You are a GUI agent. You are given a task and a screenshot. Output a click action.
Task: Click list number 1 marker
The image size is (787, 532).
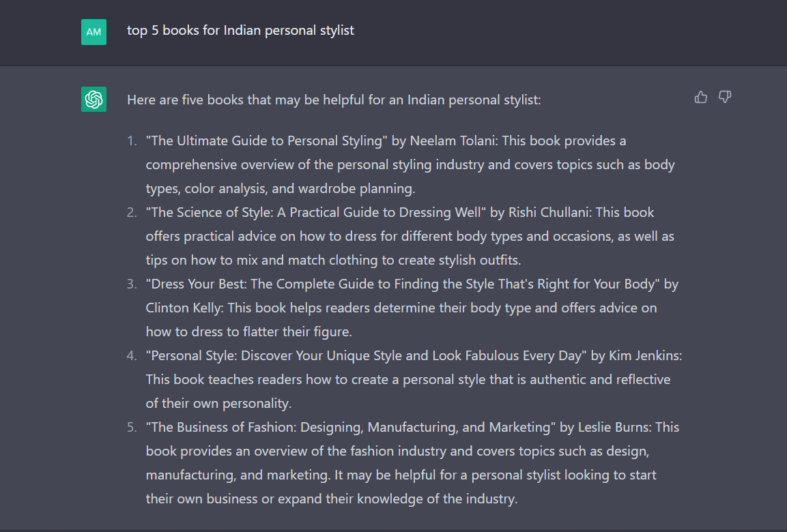click(132, 141)
